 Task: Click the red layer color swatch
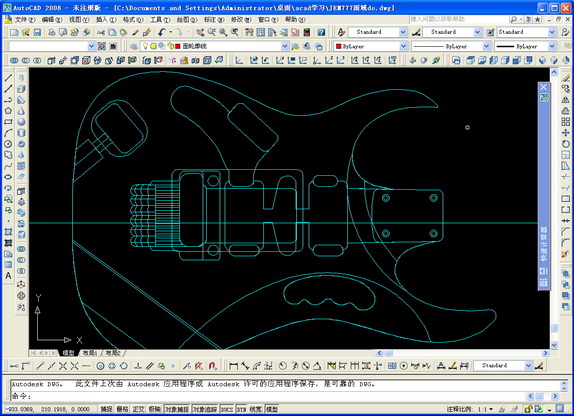tap(178, 46)
